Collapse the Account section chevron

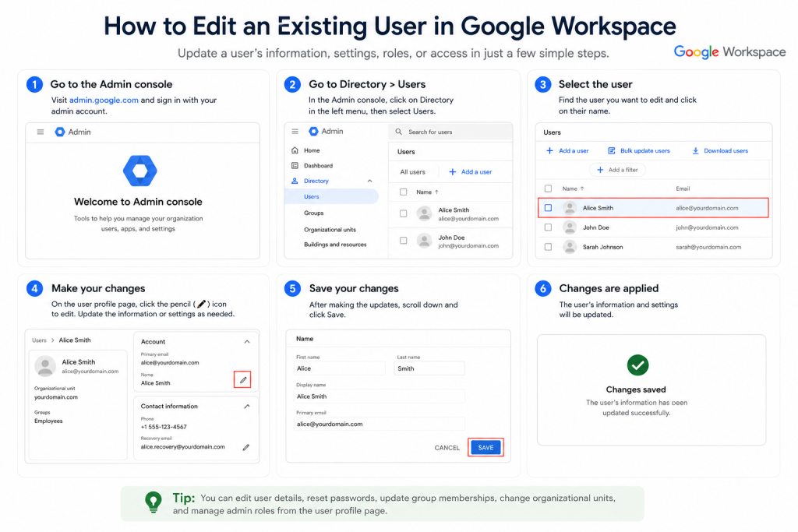tap(247, 342)
